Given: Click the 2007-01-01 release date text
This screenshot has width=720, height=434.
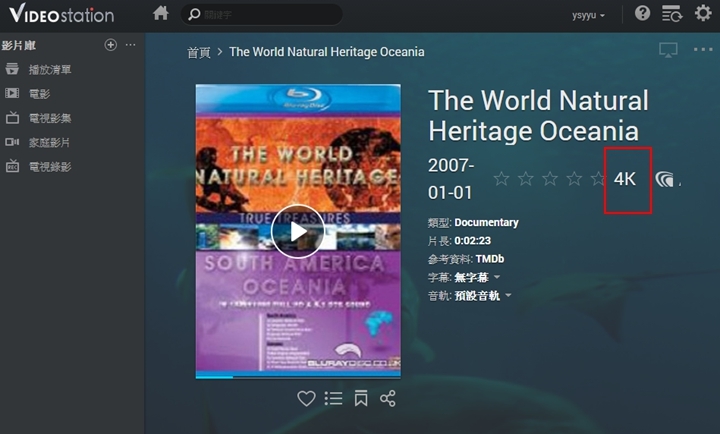Looking at the screenshot, I should (450, 179).
